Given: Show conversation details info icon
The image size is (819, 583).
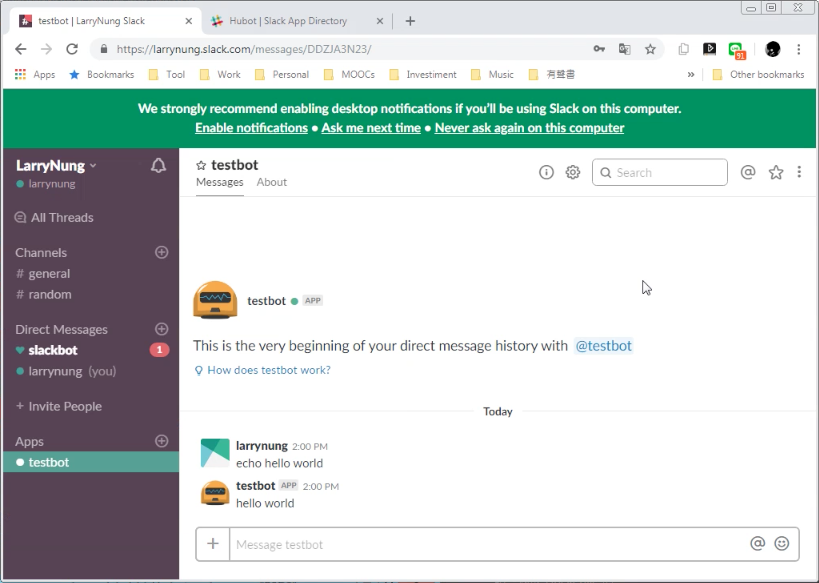Looking at the screenshot, I should [x=546, y=172].
